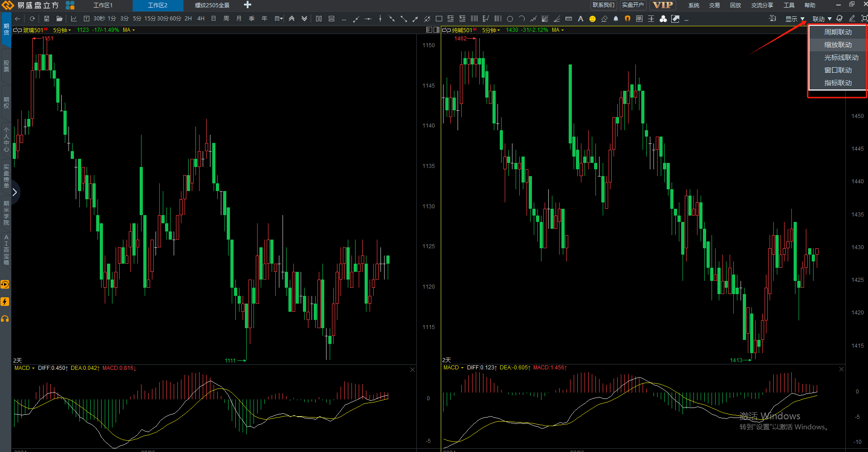Click the orange magnet snap icon
The width and height of the screenshot is (868, 452).
coord(628,19)
